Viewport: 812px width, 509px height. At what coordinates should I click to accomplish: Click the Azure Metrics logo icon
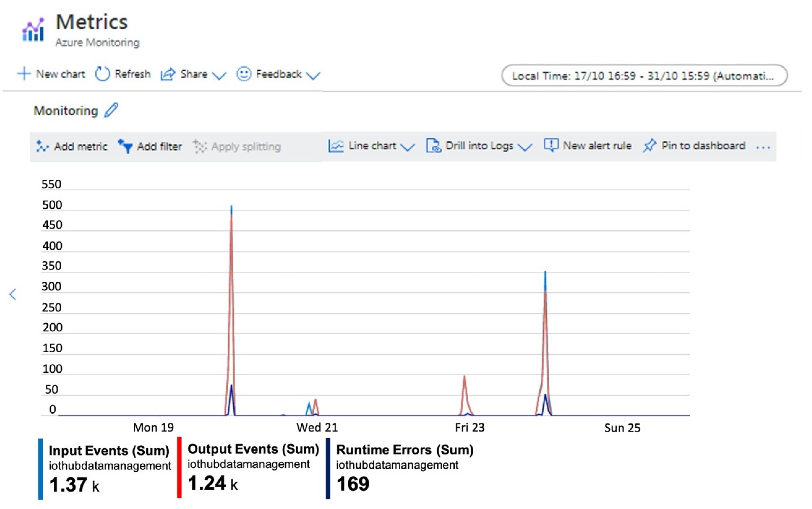33,30
